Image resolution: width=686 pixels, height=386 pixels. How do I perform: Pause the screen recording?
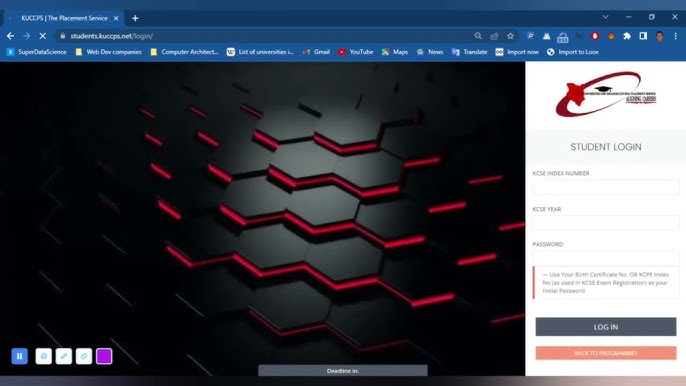point(20,356)
